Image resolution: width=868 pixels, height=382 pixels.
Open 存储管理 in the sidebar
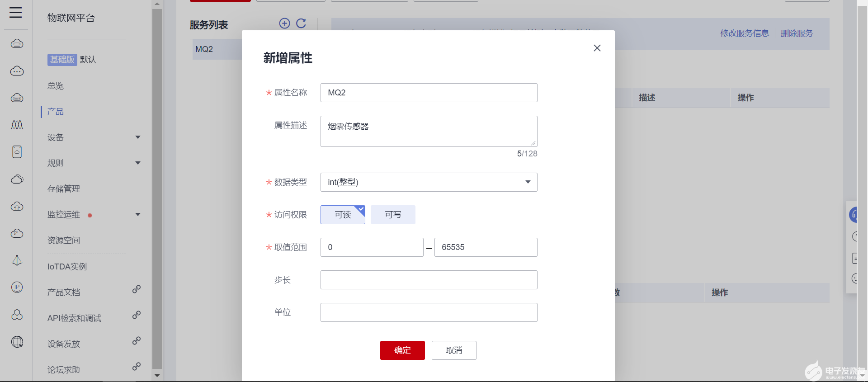(64, 189)
